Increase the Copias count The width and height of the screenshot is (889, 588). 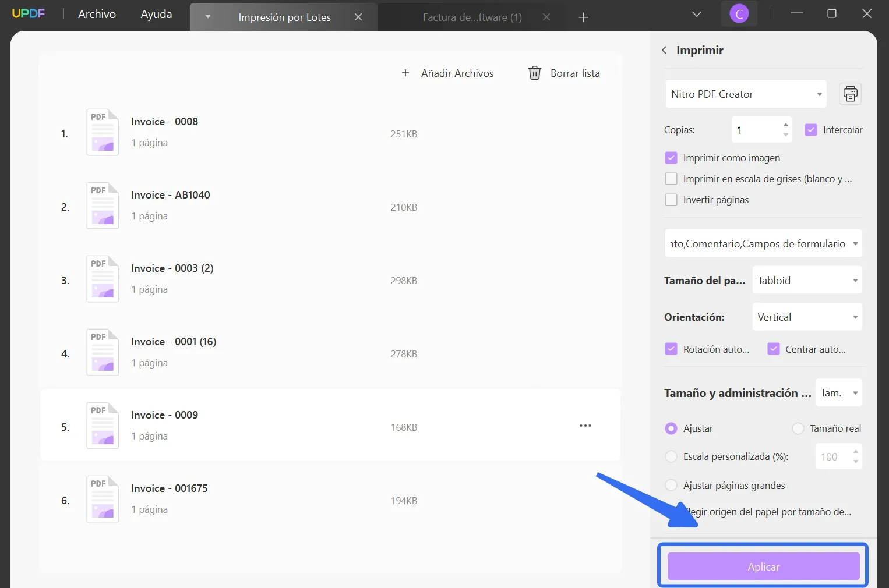tap(786, 125)
